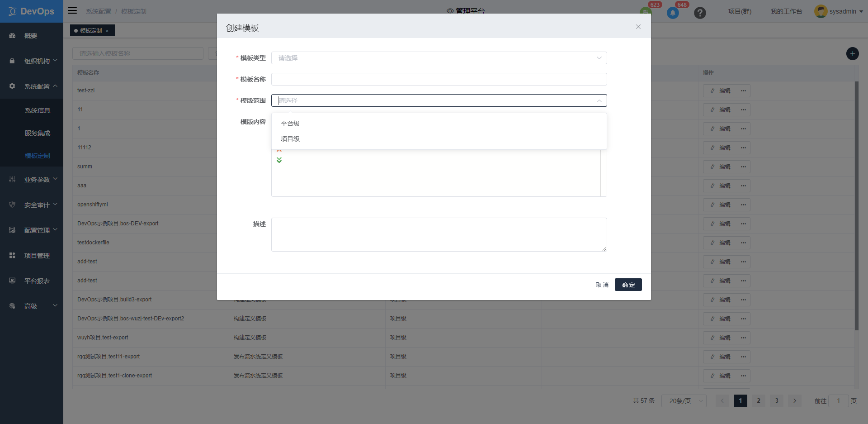868x424 pixels.
Task: Open 系统信息 submenu item
Action: pyautogui.click(x=38, y=110)
